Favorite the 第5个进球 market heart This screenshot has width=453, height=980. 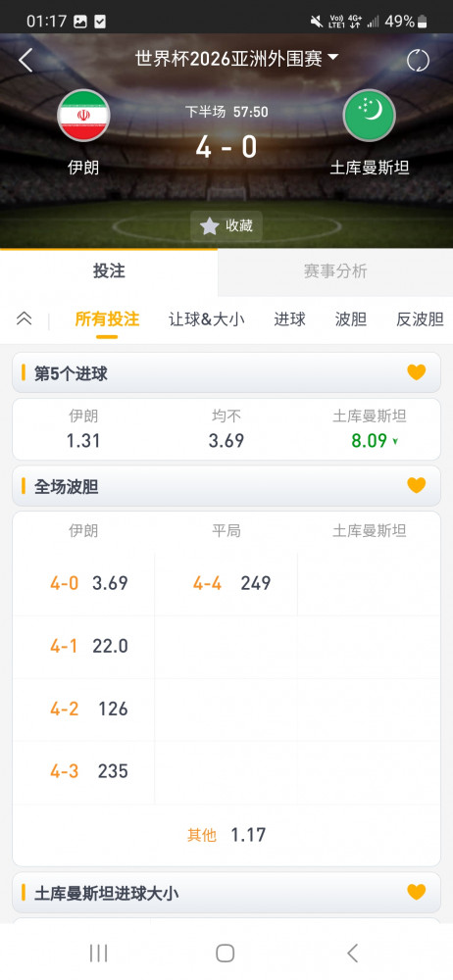pos(416,372)
